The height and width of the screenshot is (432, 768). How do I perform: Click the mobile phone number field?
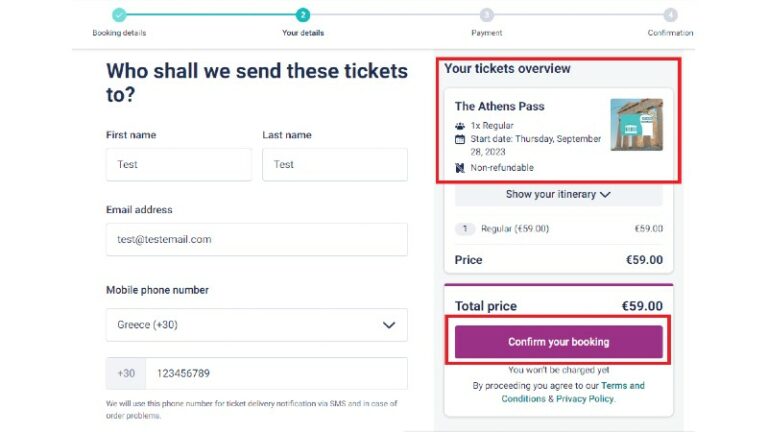[x=275, y=373]
